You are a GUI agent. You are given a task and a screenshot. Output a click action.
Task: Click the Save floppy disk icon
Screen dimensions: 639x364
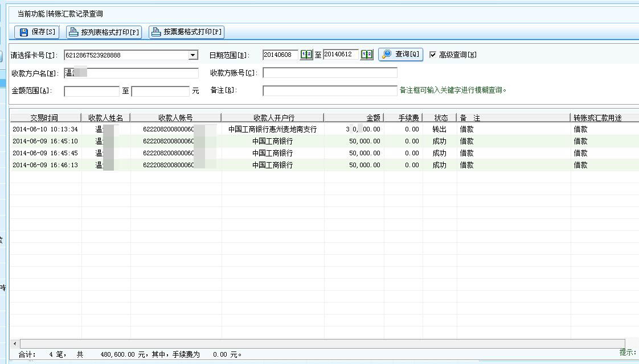[24, 32]
